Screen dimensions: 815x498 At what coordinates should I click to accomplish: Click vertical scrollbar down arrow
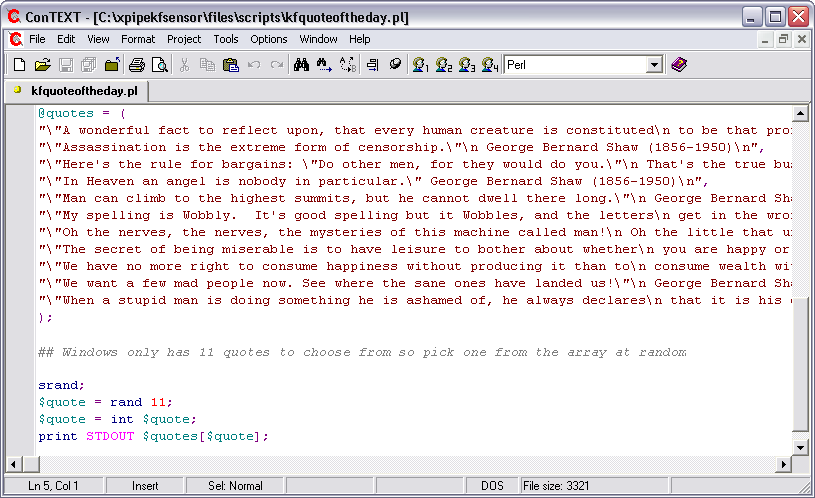click(800, 447)
